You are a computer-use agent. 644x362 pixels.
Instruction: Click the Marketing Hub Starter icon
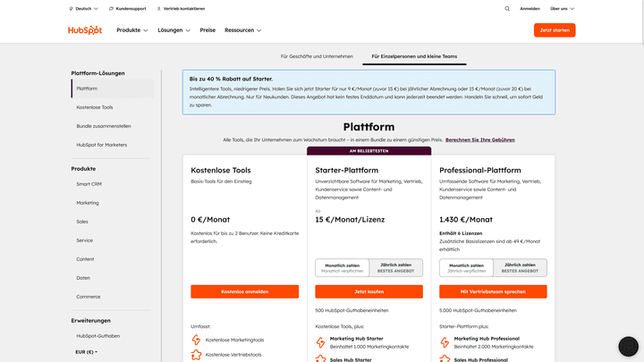point(321,342)
